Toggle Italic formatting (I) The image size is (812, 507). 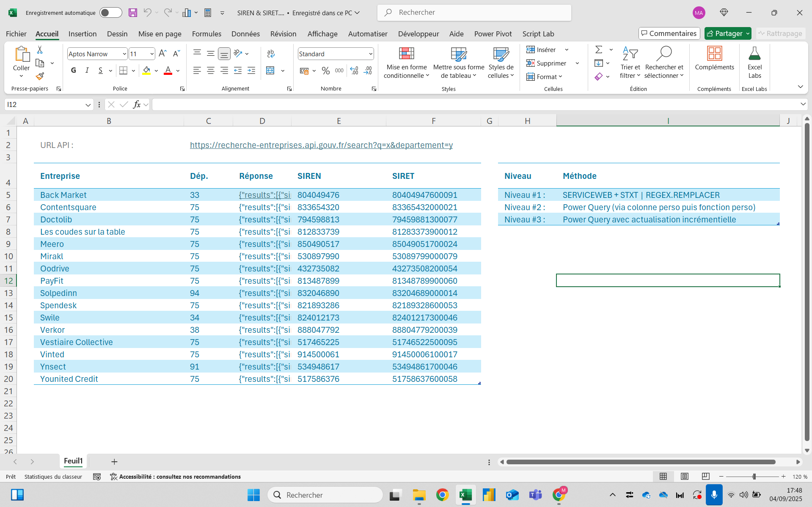point(87,71)
